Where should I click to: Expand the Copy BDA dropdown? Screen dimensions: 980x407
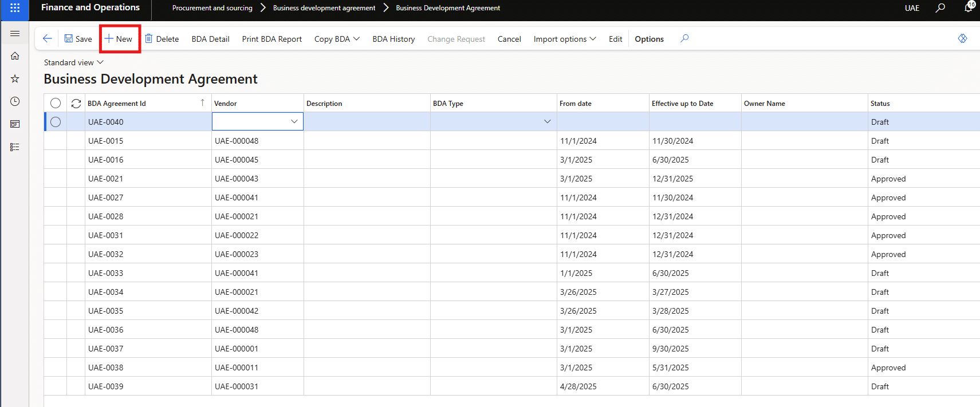[337, 39]
